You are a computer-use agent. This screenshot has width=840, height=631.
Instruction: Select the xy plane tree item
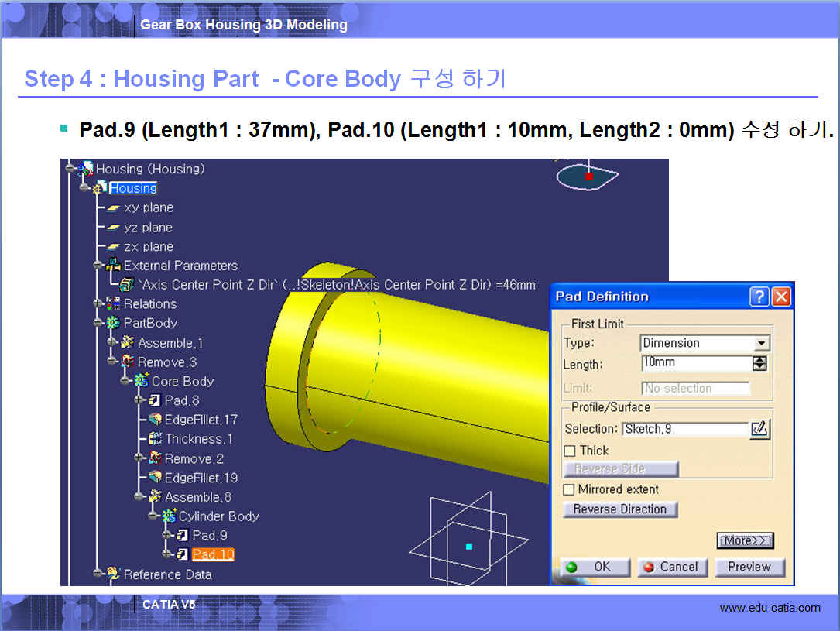click(148, 207)
